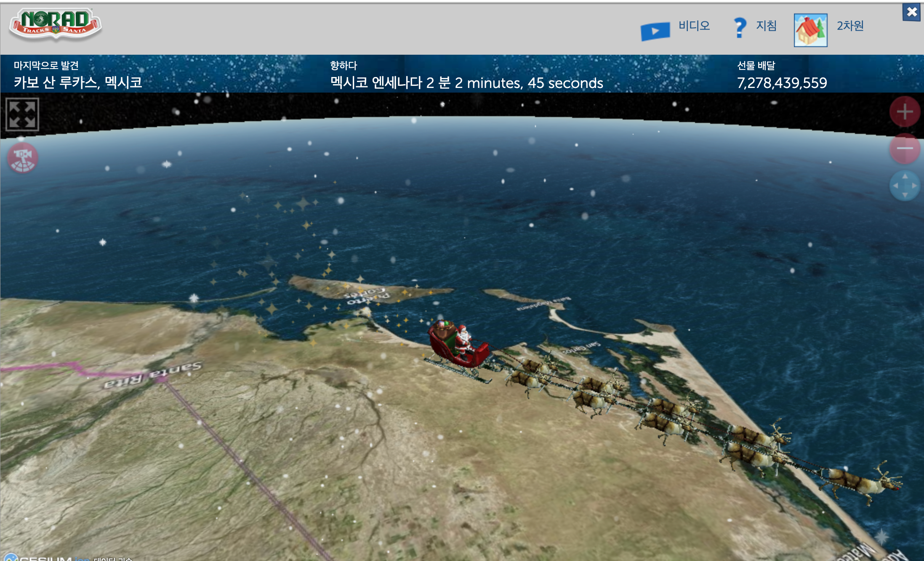Open the 지침 instructions link
The height and width of the screenshot is (561, 924).
pos(766,26)
